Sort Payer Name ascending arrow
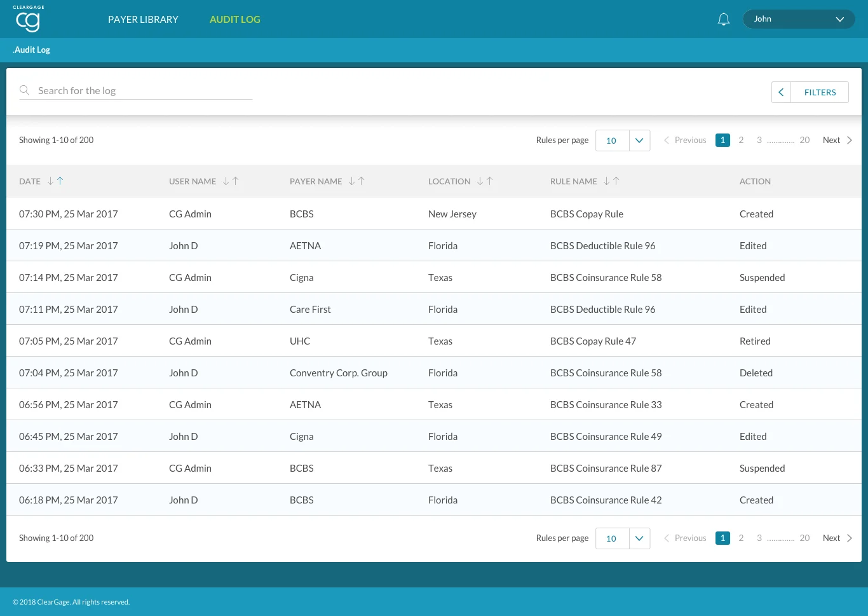 [x=362, y=181]
